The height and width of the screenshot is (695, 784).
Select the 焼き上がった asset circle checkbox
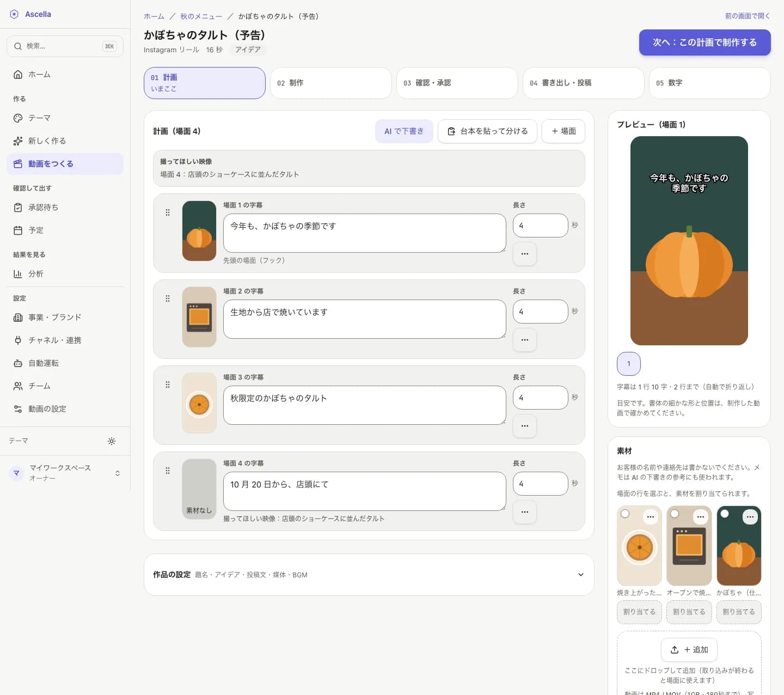click(625, 514)
